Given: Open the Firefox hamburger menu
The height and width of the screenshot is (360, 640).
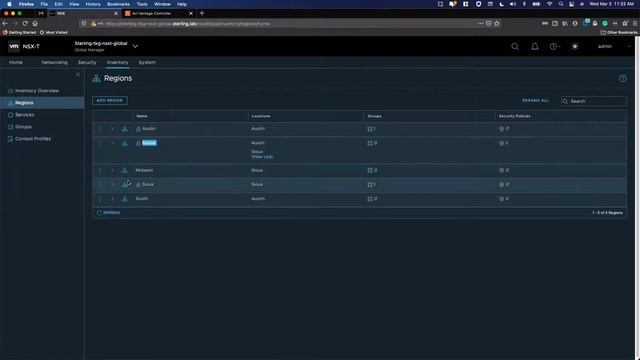Looking at the screenshot, I should 635,24.
